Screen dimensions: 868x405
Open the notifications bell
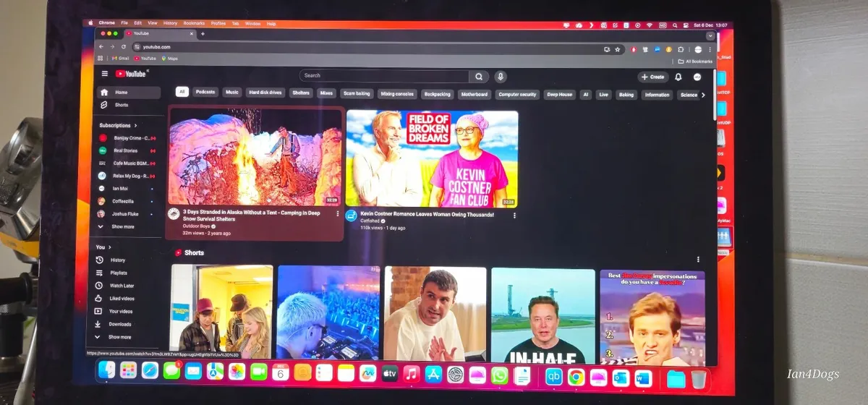678,77
